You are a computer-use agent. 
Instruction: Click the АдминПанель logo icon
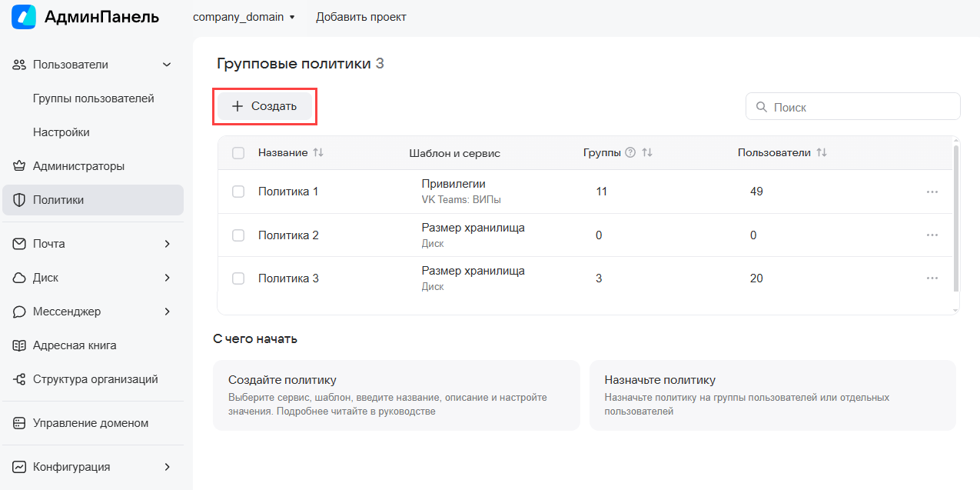[x=24, y=17]
